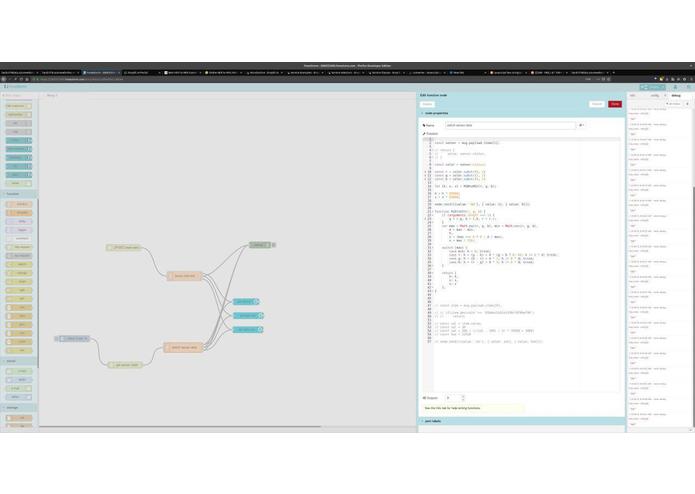Select the html node in palette
The height and width of the screenshot is (494, 695).
(x=19, y=316)
